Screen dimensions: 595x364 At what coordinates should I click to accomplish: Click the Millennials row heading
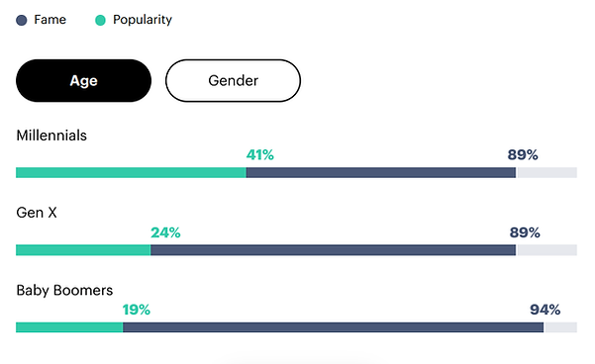click(51, 136)
